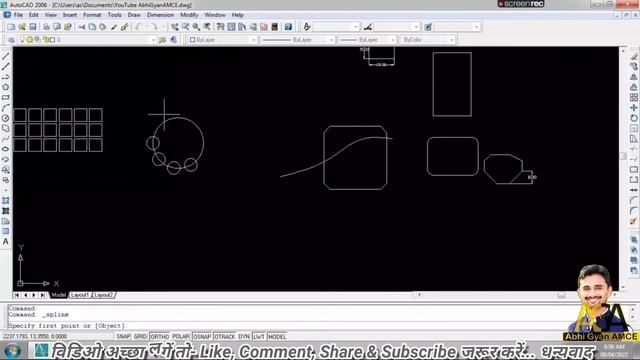This screenshot has height=360, width=640.
Task: Click the vertical scrollbar of drawing area
Action: coord(623,168)
